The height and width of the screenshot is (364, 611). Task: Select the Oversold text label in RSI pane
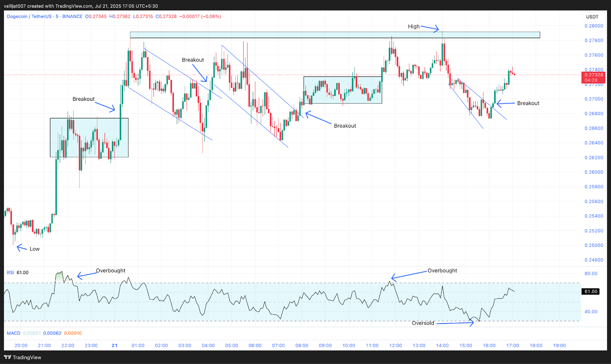click(x=423, y=323)
